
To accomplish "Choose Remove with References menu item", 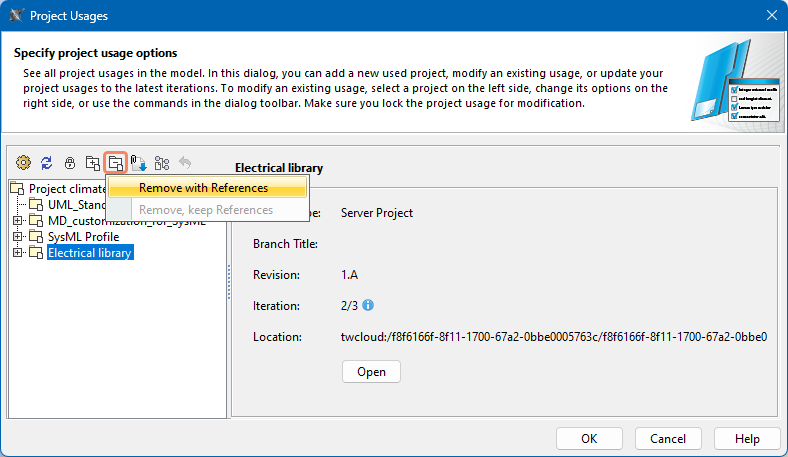I will 203,188.
